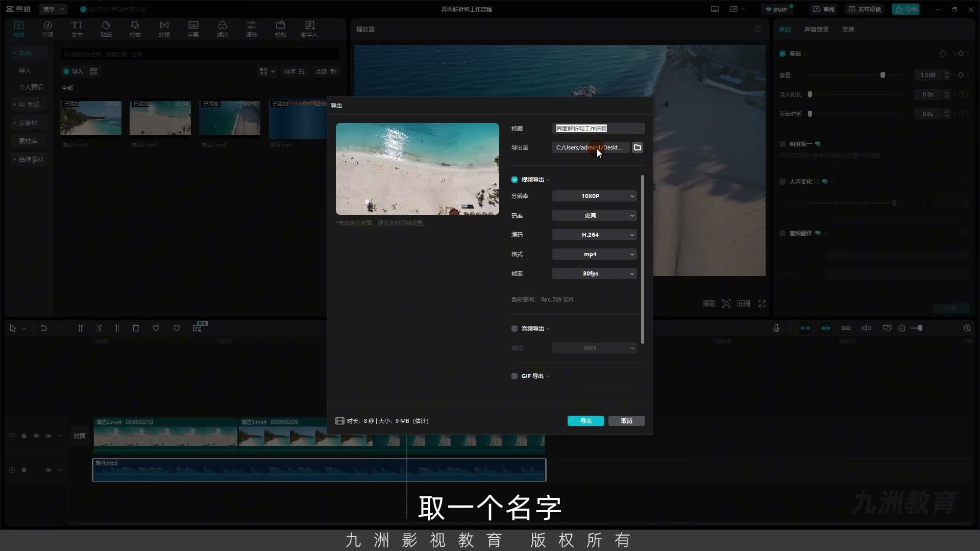
Task: Open the 贴纸 stickers panel
Action: 106,29
